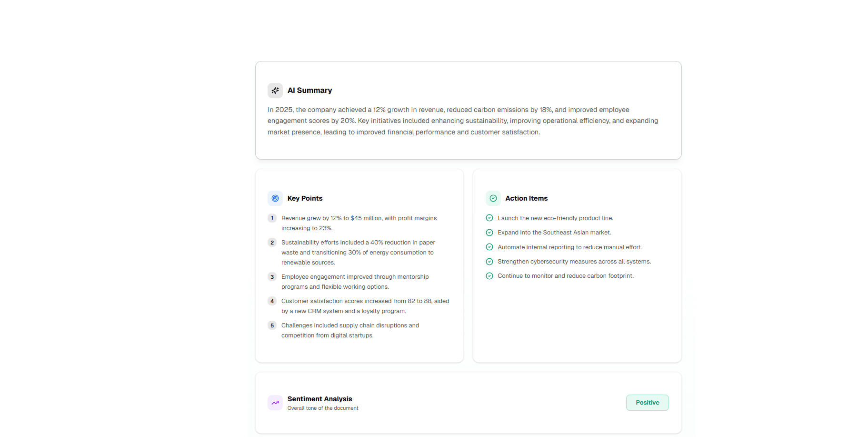This screenshot has height=437, width=868.
Task: Click the AI Summary sparkle icon
Action: pyautogui.click(x=275, y=90)
